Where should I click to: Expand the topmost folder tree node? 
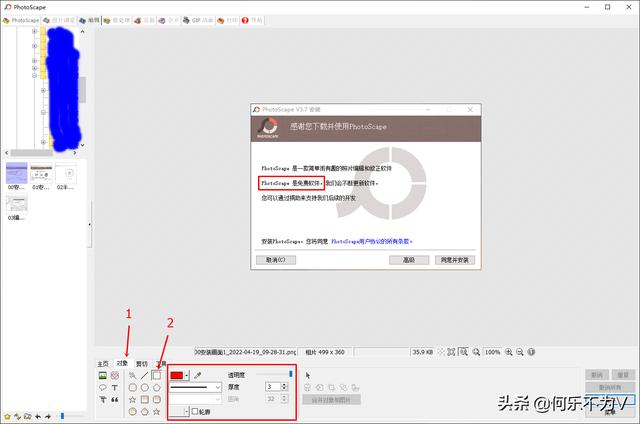[35, 31]
